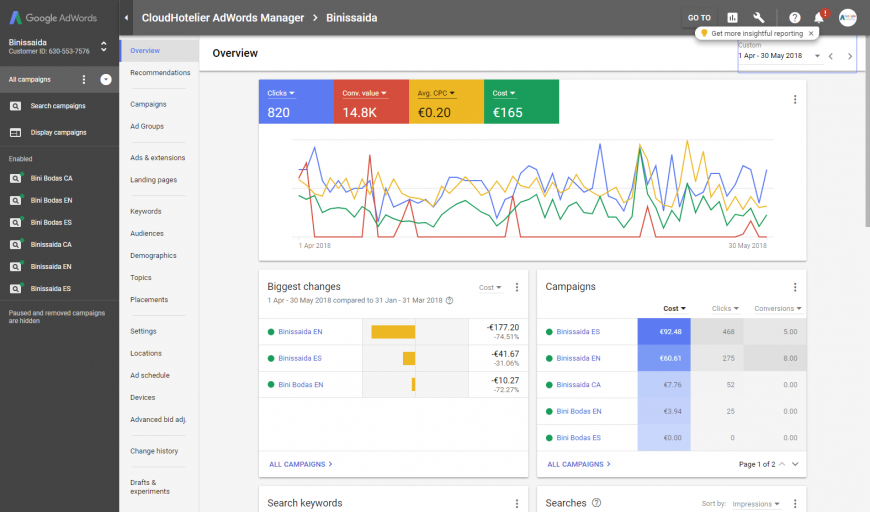
Task: Click Paused and removed campaigns hidden note
Action: click(x=57, y=317)
